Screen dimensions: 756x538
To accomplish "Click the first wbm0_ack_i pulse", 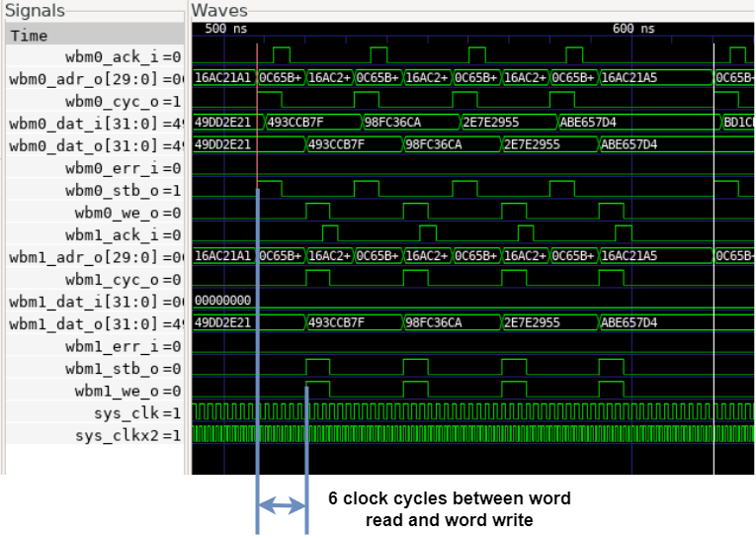I will [282, 55].
